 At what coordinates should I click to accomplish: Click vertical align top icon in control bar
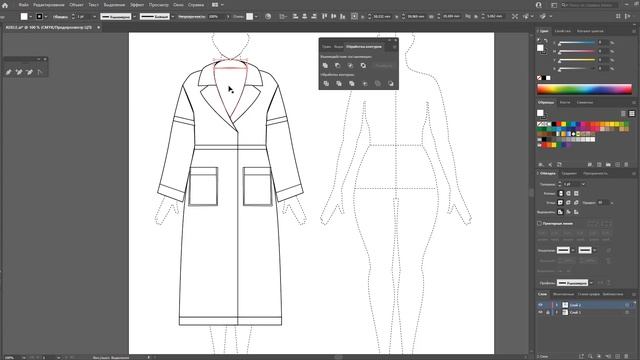(x=324, y=16)
